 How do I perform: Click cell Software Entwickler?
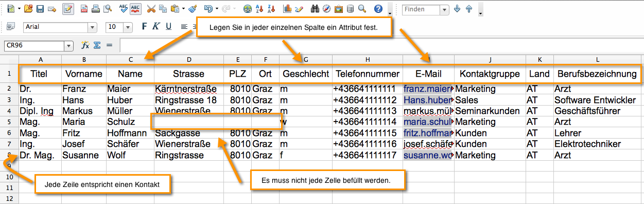pyautogui.click(x=598, y=100)
